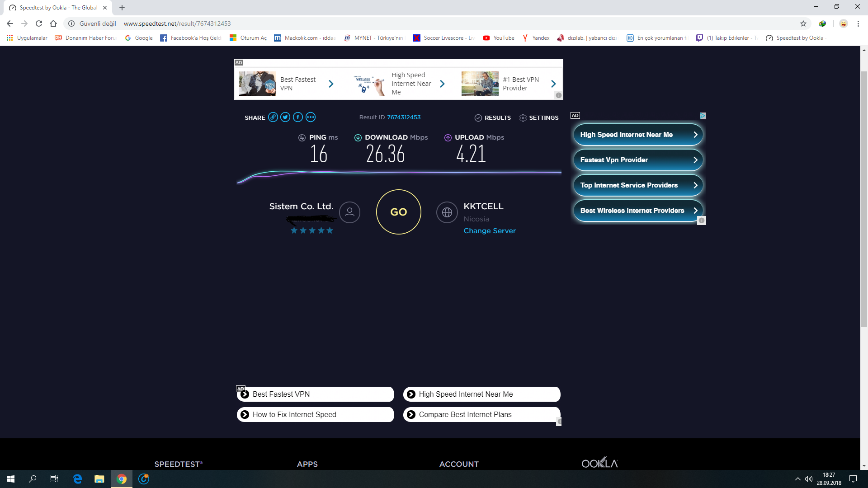Image resolution: width=868 pixels, height=488 pixels.
Task: Open the Mackolik.com bookmark
Action: point(305,38)
